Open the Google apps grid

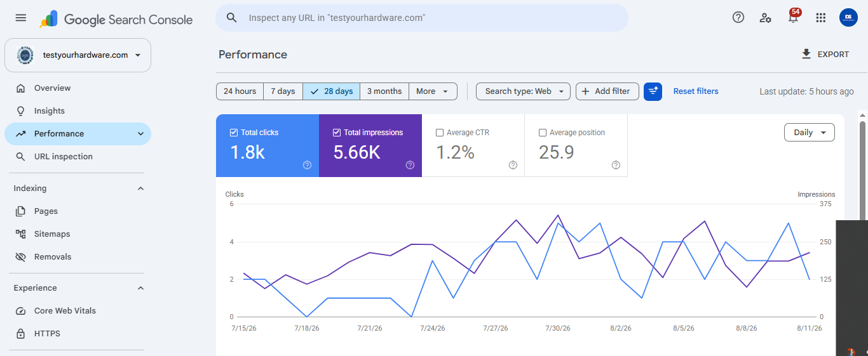(x=821, y=18)
